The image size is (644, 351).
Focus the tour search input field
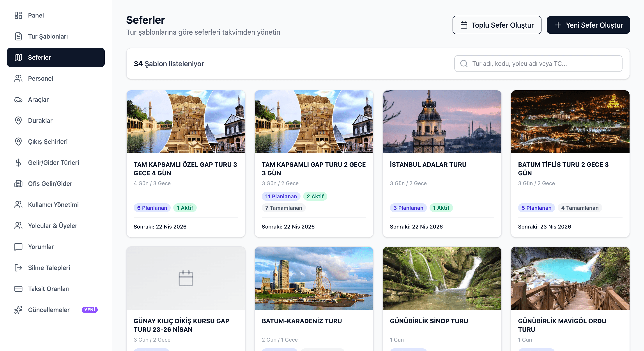538,64
